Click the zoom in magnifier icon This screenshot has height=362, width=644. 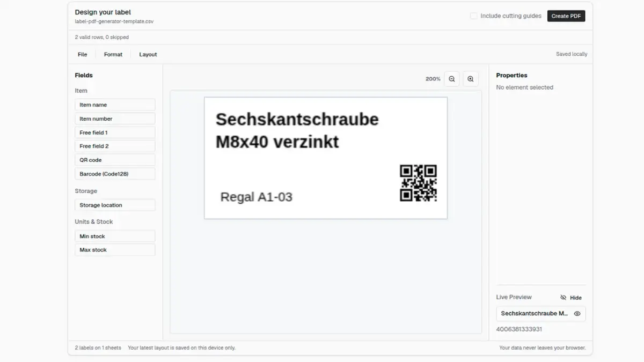pyautogui.click(x=471, y=79)
